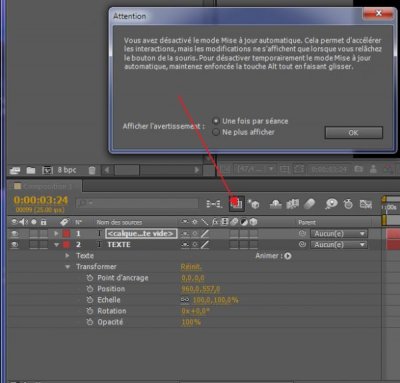Open the Animer flyout menu arrow
The image size is (400, 383).
point(288,256)
